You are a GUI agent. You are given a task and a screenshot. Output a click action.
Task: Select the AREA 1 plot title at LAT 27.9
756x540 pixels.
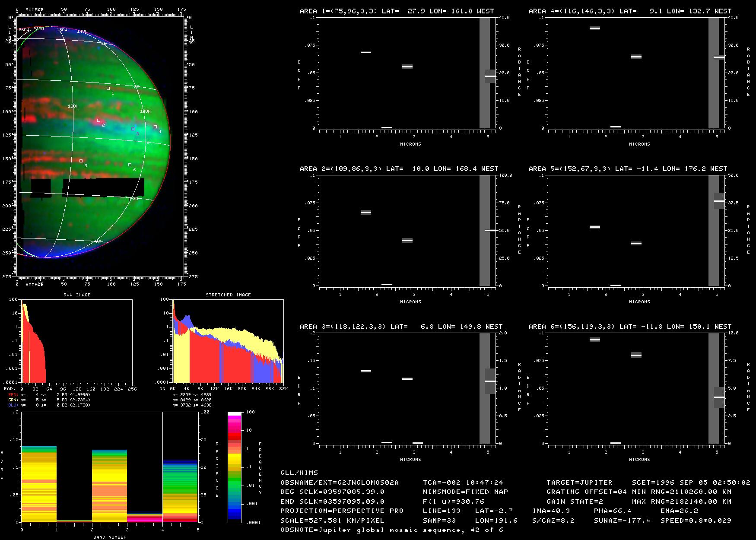[397, 11]
